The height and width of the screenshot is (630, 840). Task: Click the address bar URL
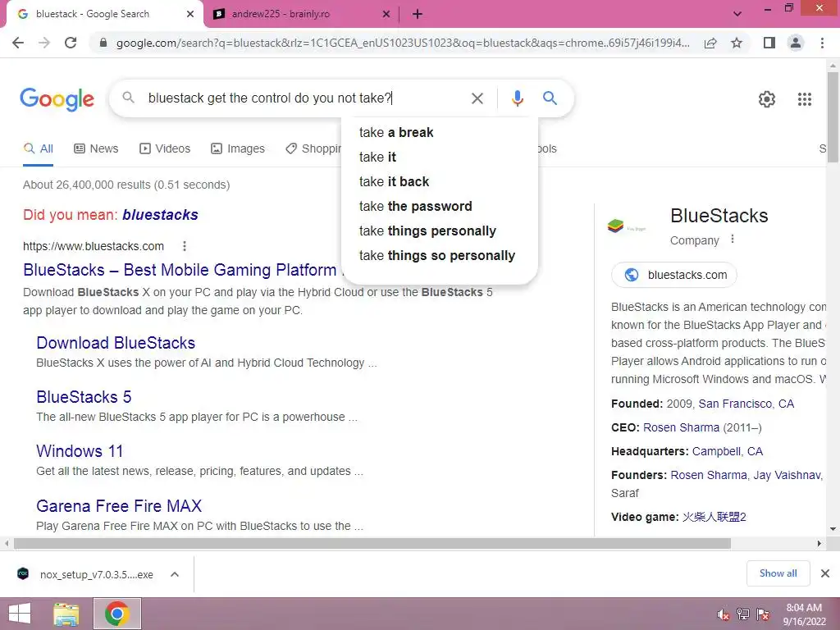pyautogui.click(x=403, y=43)
